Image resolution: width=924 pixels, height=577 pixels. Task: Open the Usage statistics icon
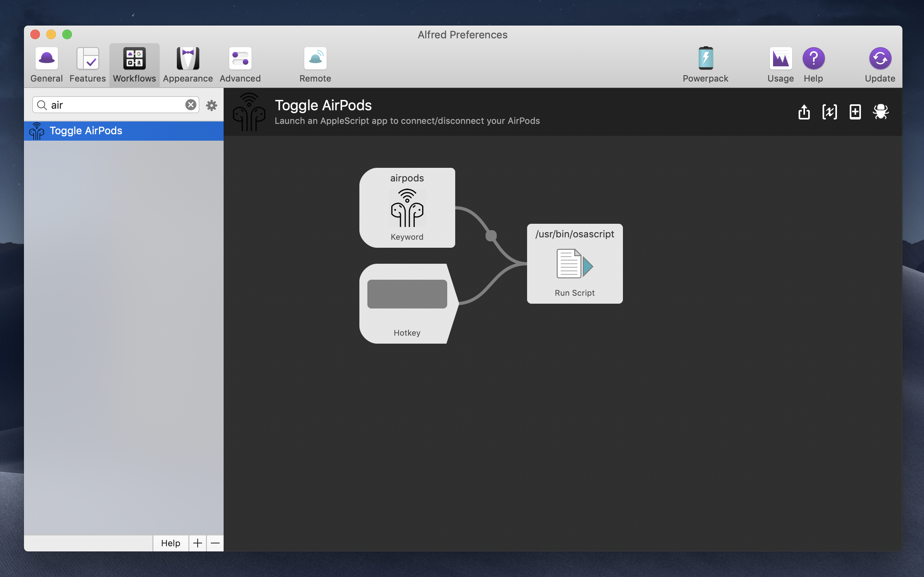(781, 58)
